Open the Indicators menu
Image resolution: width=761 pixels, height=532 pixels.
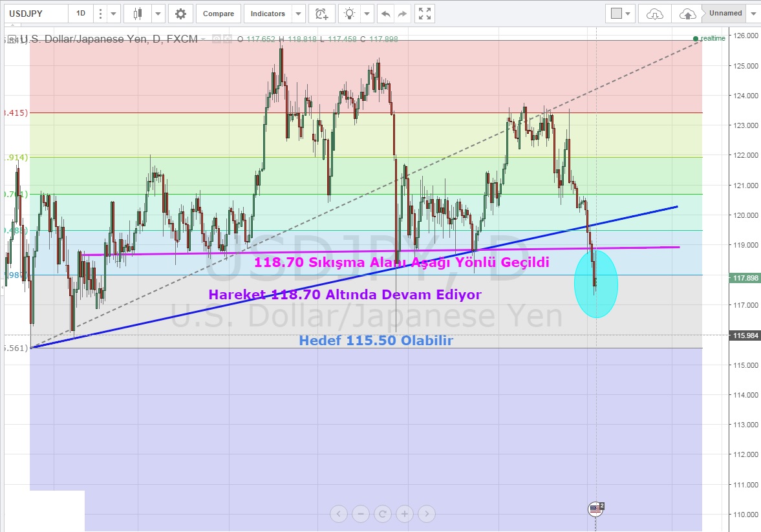click(x=268, y=14)
